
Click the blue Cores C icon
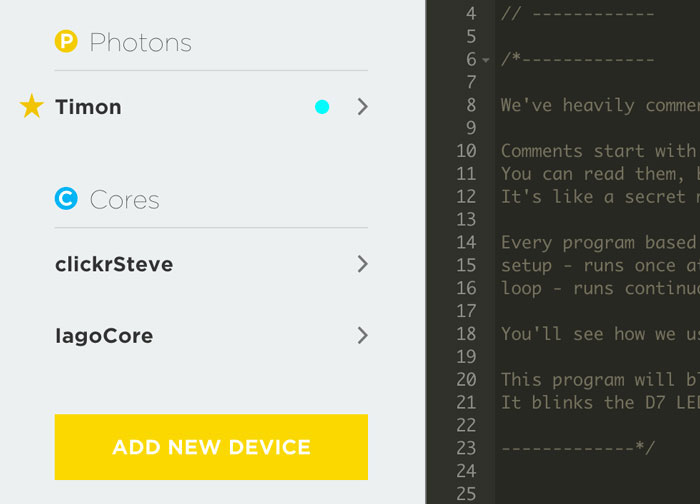coord(67,200)
